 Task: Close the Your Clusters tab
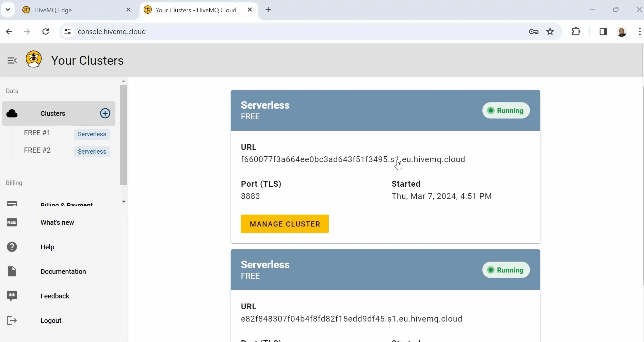point(250,10)
